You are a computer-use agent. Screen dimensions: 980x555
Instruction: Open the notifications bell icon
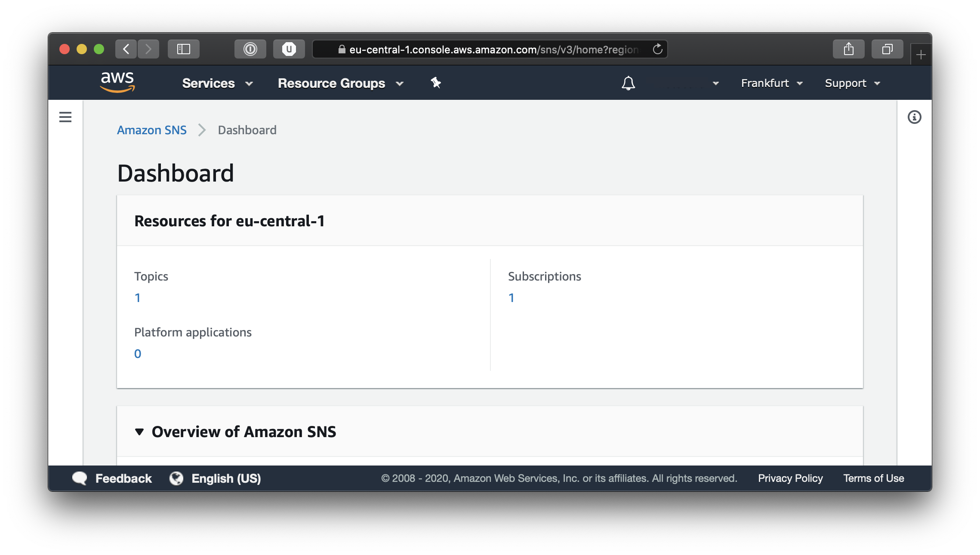(628, 83)
